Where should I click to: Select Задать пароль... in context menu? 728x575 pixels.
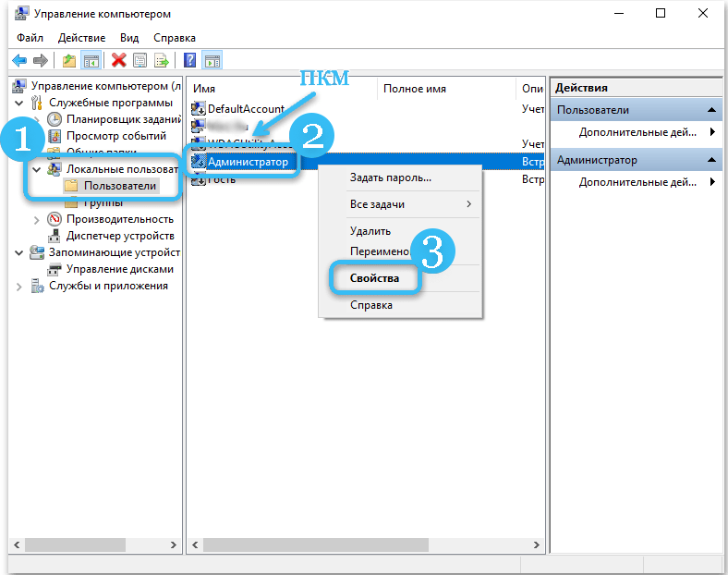(390, 177)
